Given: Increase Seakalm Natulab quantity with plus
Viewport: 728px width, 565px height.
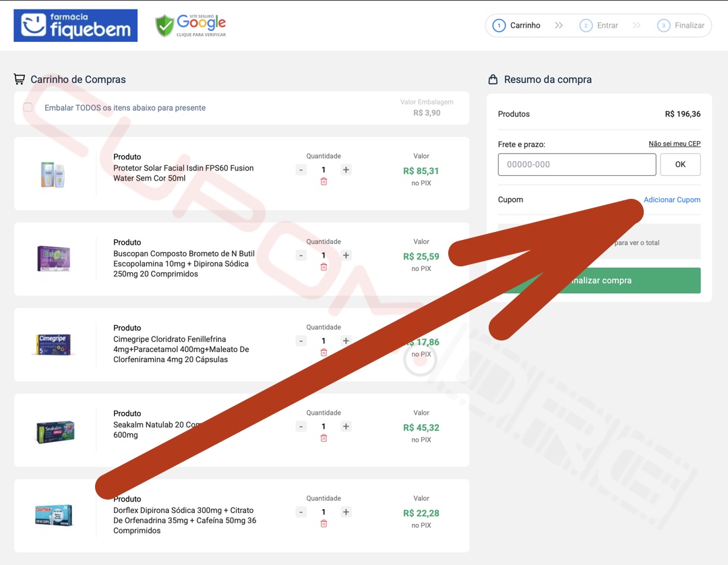Looking at the screenshot, I should pyautogui.click(x=346, y=426).
